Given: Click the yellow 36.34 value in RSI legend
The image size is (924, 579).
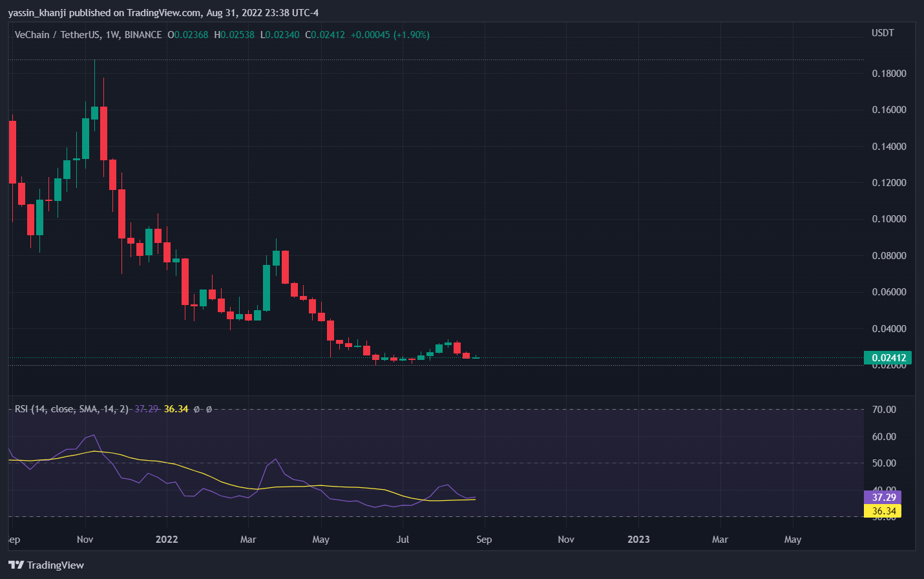Looking at the screenshot, I should (x=176, y=409).
